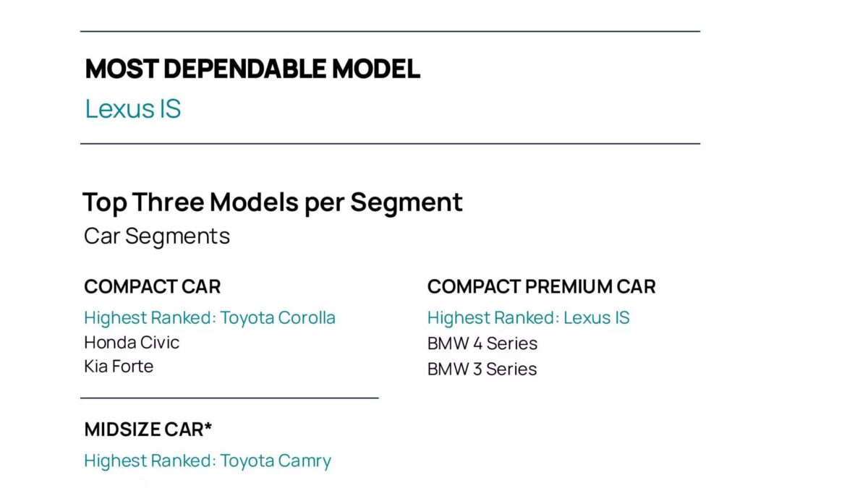Open the teal Lexus IS model link below the heading
The image size is (868, 488).
(x=133, y=108)
